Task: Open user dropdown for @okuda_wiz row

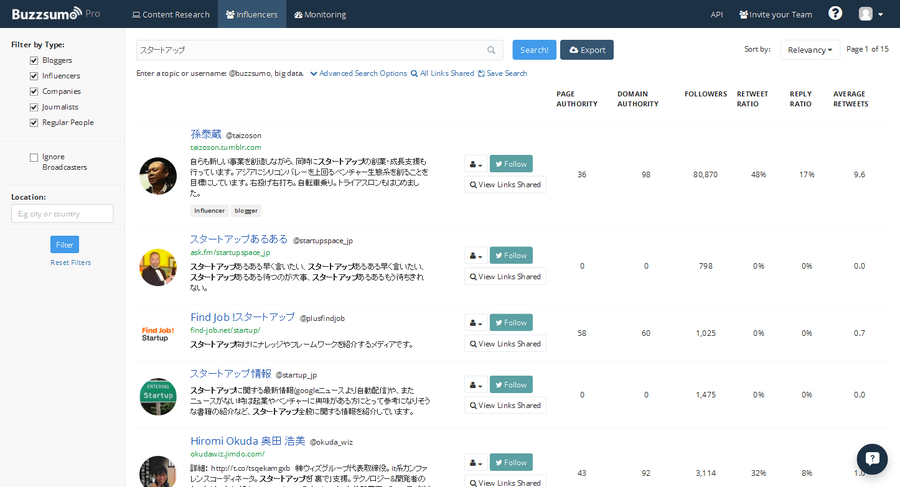Action: (x=476, y=462)
